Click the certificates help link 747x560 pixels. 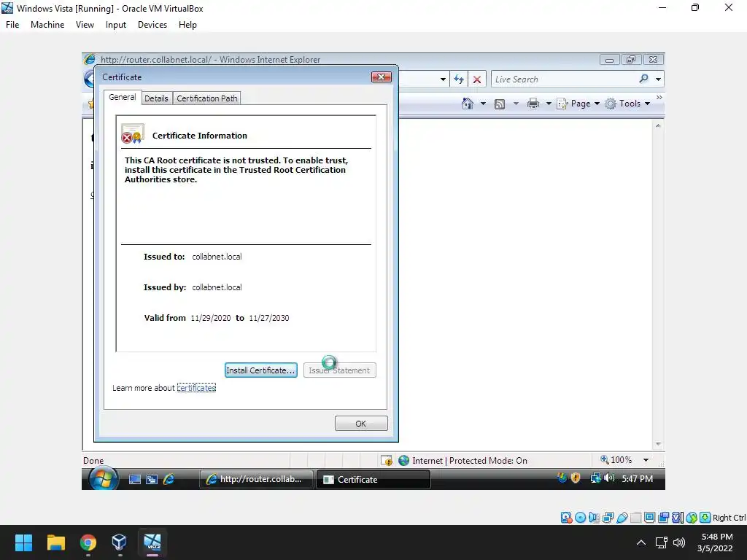[196, 388]
